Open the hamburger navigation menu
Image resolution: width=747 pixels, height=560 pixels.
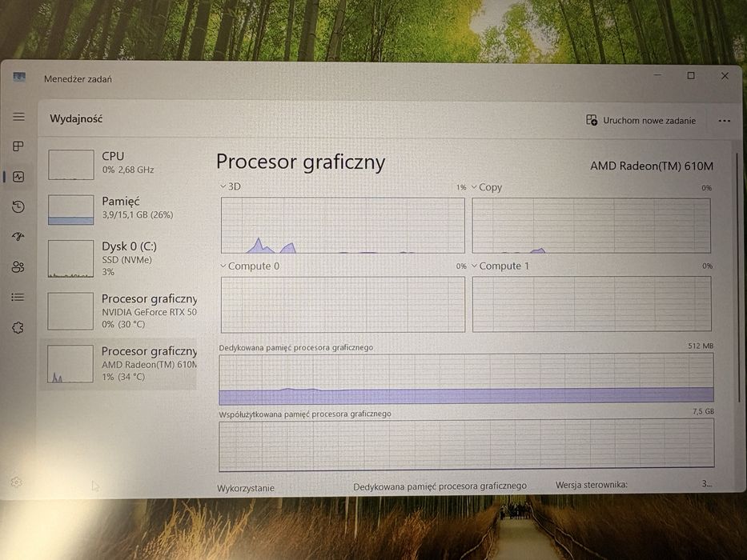click(x=18, y=117)
